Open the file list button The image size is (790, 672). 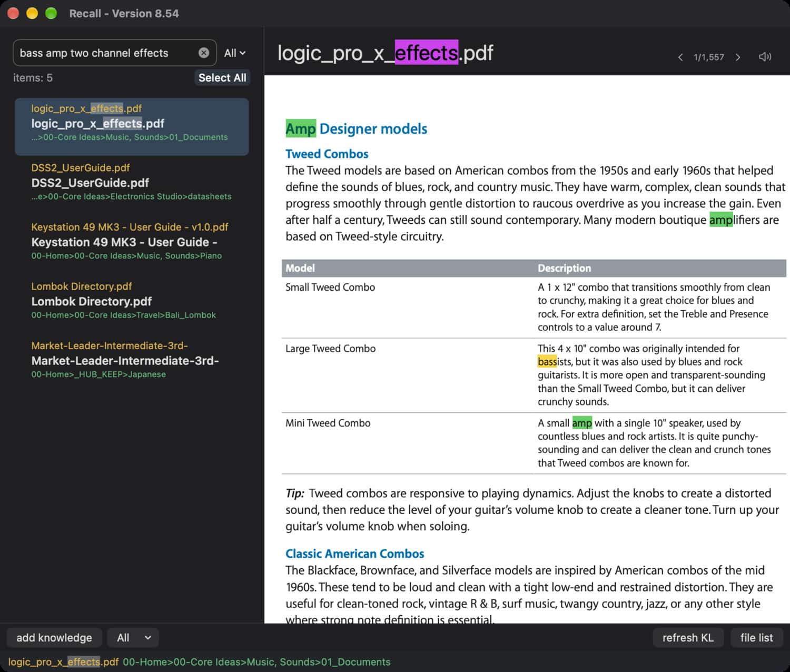click(x=756, y=638)
